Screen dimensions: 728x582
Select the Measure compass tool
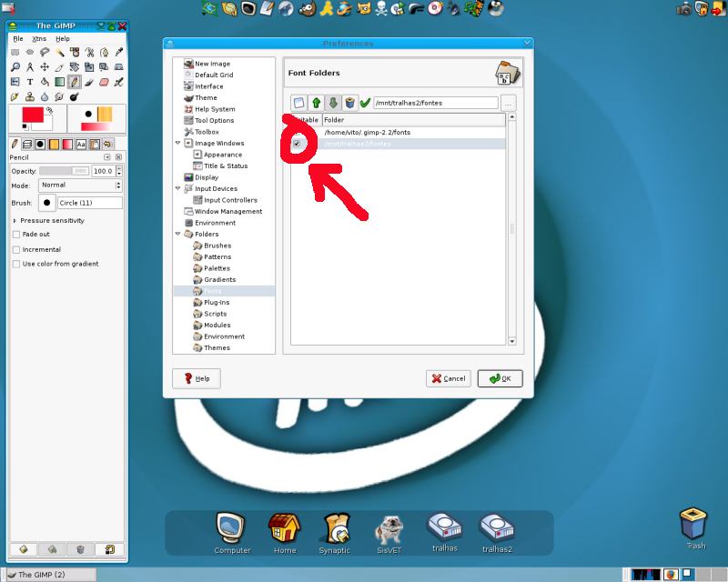[x=30, y=66]
